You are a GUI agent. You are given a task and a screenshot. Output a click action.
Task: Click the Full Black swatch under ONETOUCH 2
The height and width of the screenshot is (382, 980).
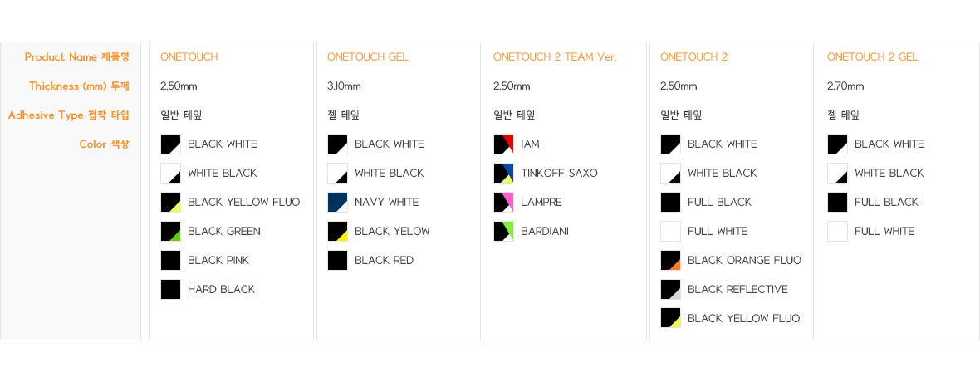click(x=670, y=202)
